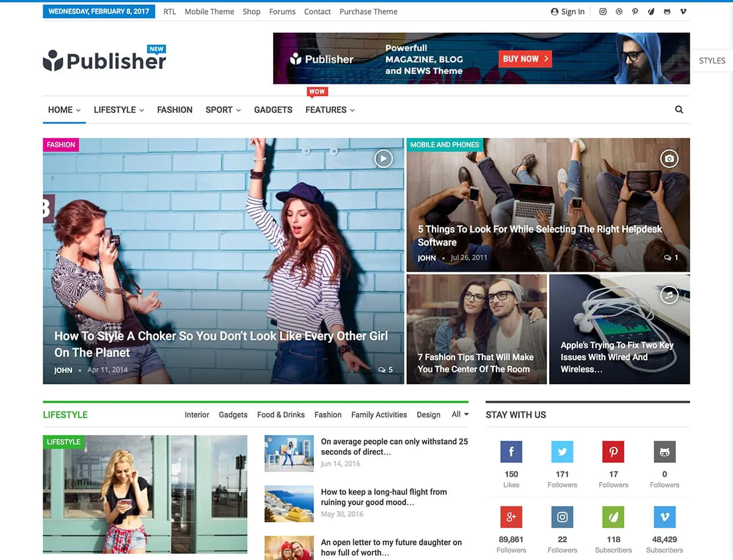Open the Instagram icon in top bar
The image size is (733, 560).
[x=603, y=12]
